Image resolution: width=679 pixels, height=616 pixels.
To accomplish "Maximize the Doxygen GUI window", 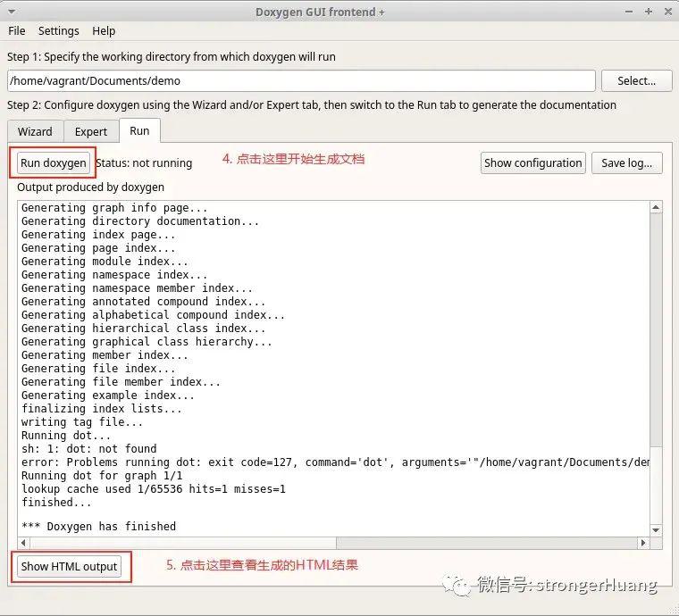I will [x=649, y=12].
